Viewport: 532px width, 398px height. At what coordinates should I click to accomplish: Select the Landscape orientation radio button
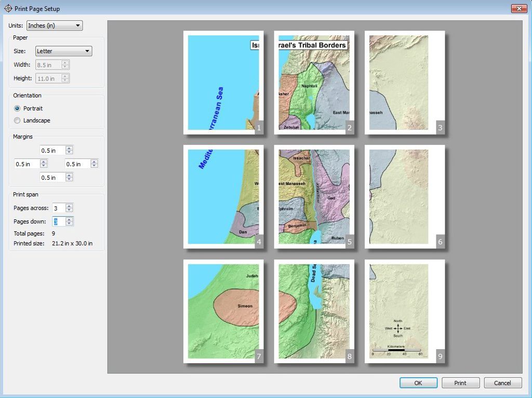click(17, 121)
